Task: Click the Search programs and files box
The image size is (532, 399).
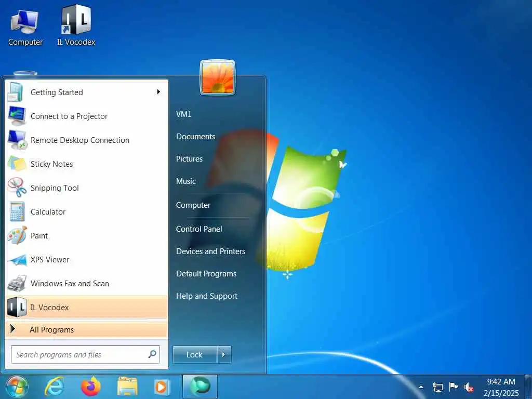Action: [85, 354]
